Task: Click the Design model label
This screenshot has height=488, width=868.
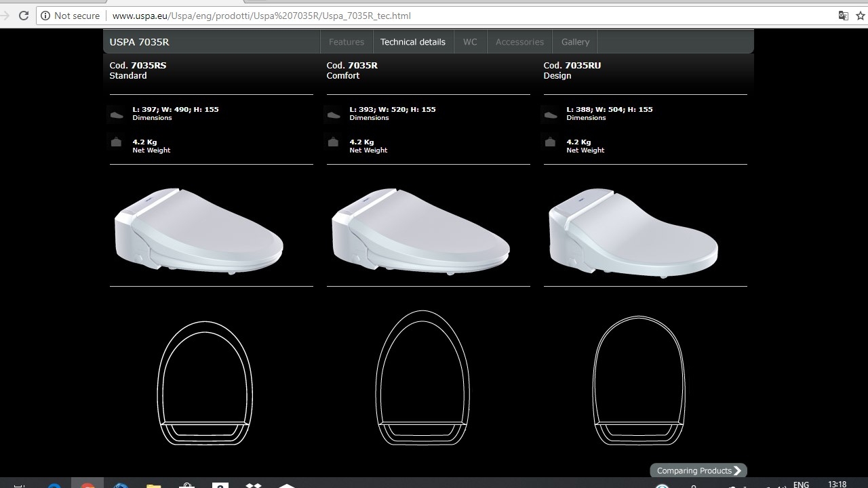Action: [x=557, y=76]
